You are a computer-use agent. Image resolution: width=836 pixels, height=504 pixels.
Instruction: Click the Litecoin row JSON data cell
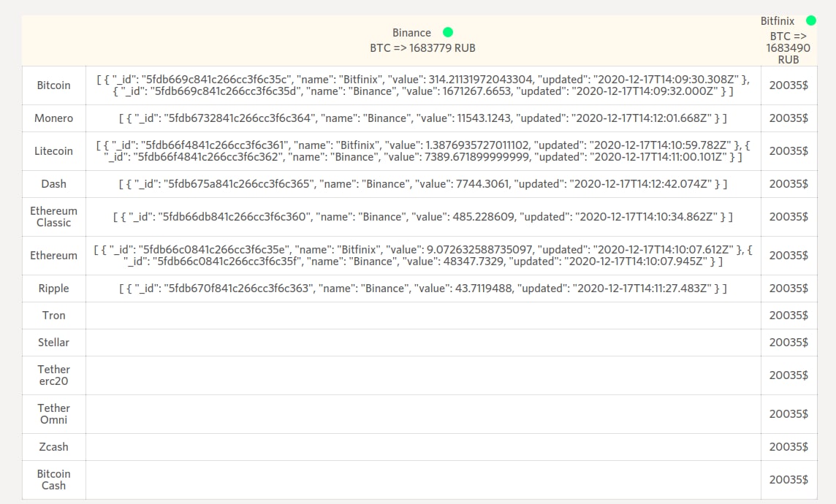(x=423, y=151)
